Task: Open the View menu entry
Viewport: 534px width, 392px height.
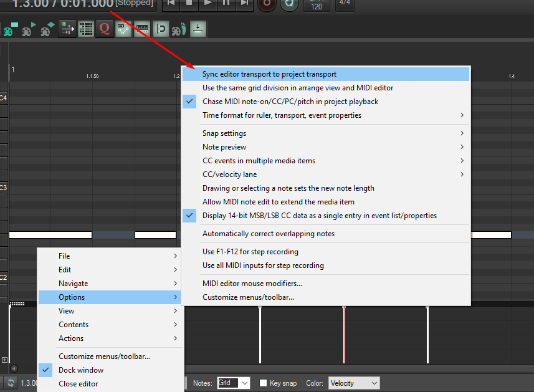Action: pos(111,311)
